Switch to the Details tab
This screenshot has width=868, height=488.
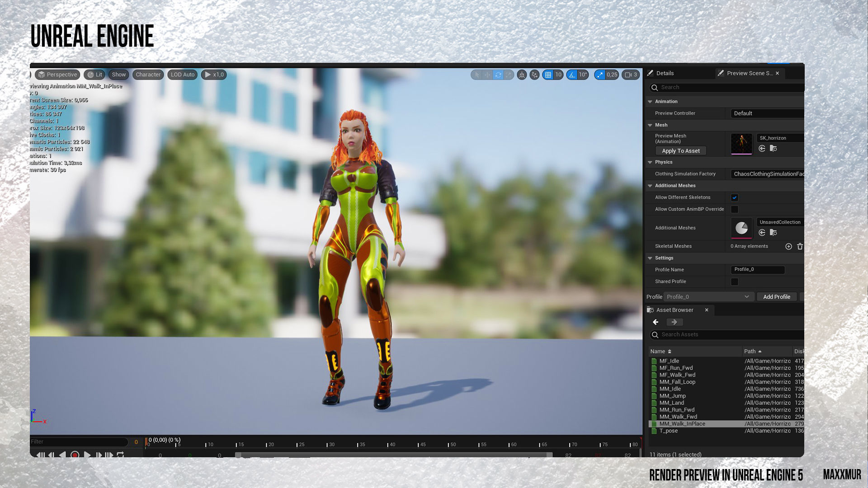[x=660, y=73]
